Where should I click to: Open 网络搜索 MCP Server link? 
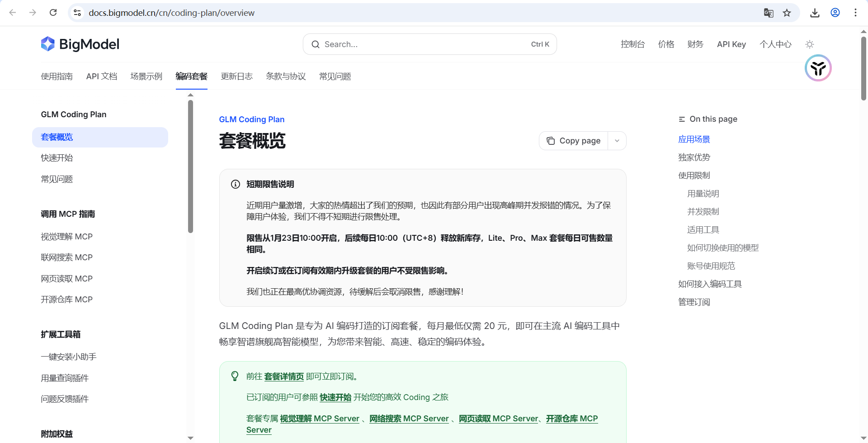(x=409, y=419)
